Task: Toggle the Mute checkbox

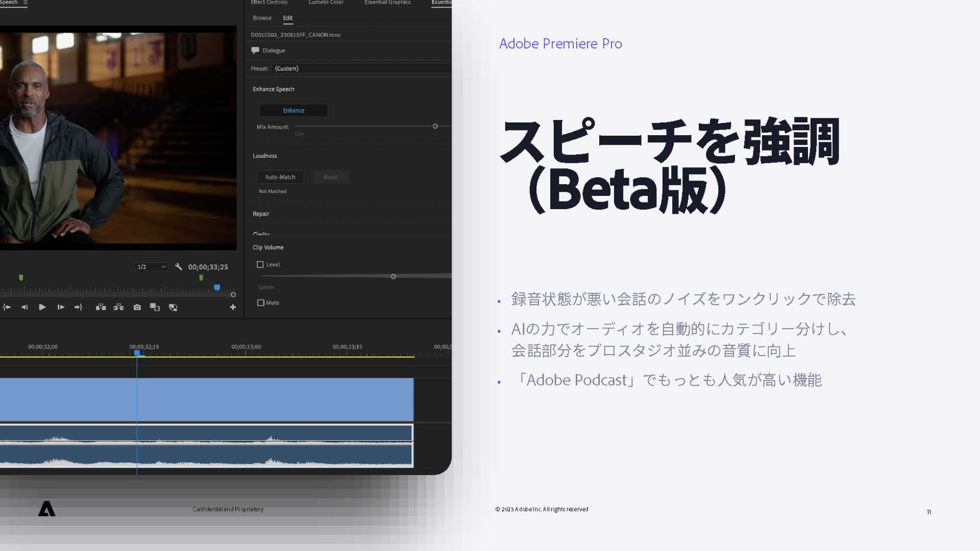Action: point(261,303)
